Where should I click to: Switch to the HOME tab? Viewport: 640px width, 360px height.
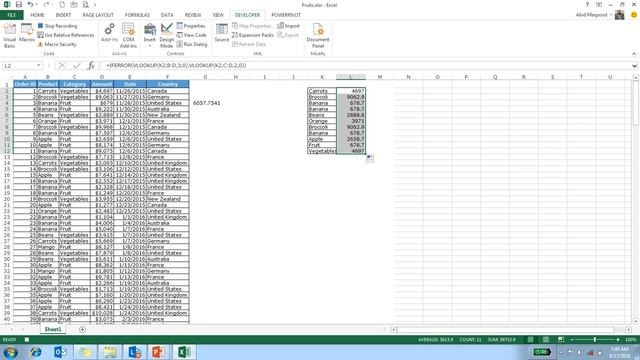[37, 15]
